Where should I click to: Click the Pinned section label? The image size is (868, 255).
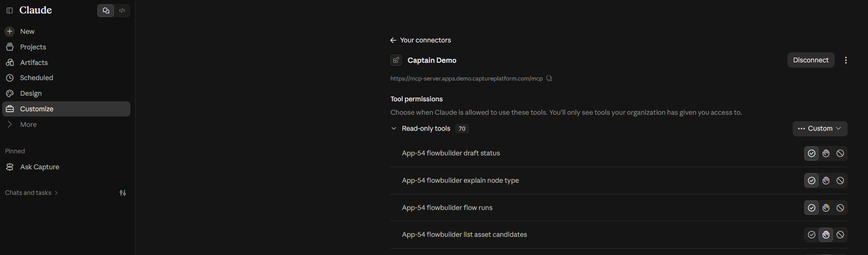(15, 151)
